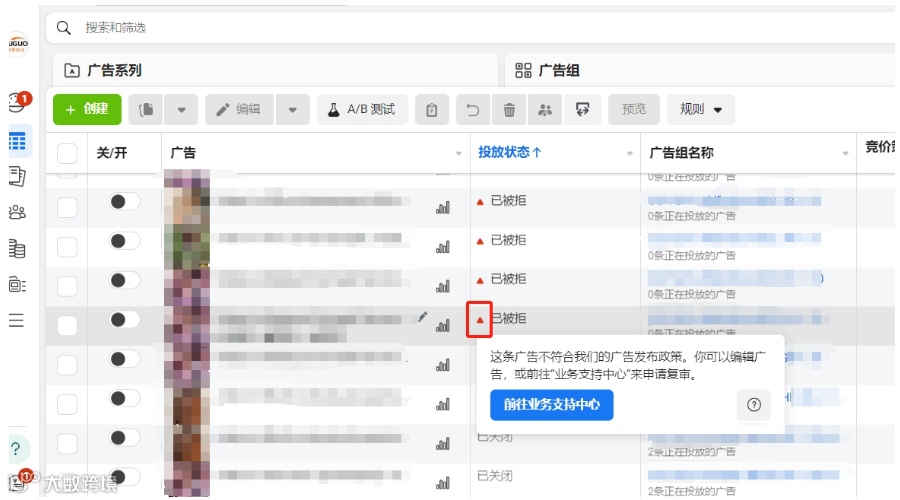This screenshot has width=900, height=500.
Task: Tick the checkbox of the highlighted row
Action: 67,325
